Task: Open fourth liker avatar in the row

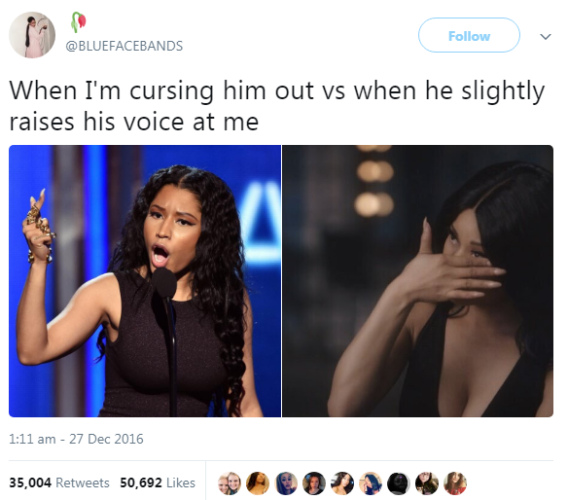Action: pos(314,483)
